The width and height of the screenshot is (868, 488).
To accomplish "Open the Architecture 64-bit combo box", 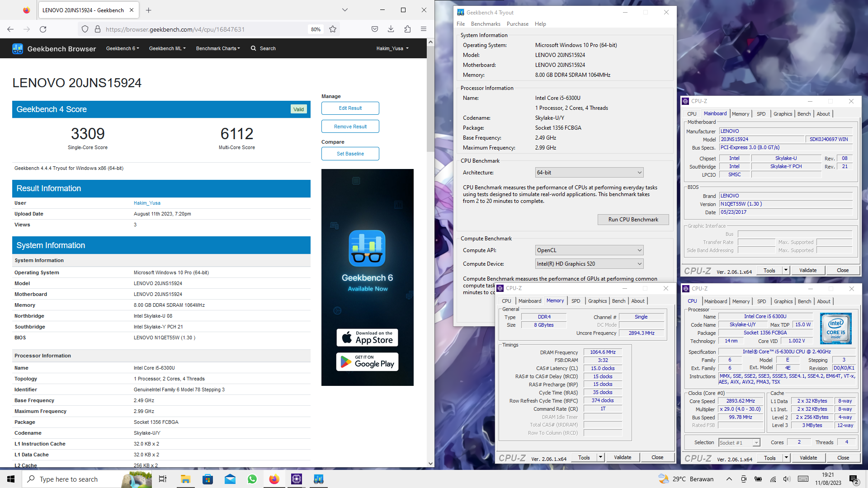I will (589, 173).
